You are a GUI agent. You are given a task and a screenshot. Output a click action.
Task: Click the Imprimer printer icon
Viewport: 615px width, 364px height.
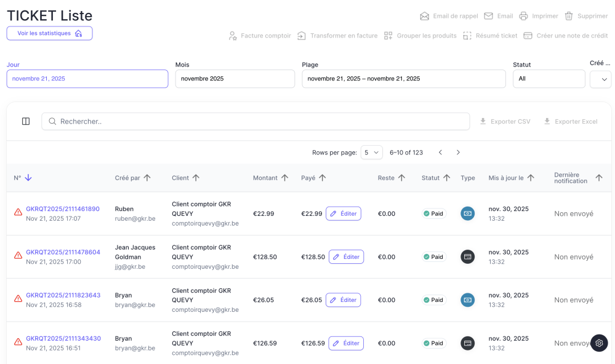click(523, 16)
